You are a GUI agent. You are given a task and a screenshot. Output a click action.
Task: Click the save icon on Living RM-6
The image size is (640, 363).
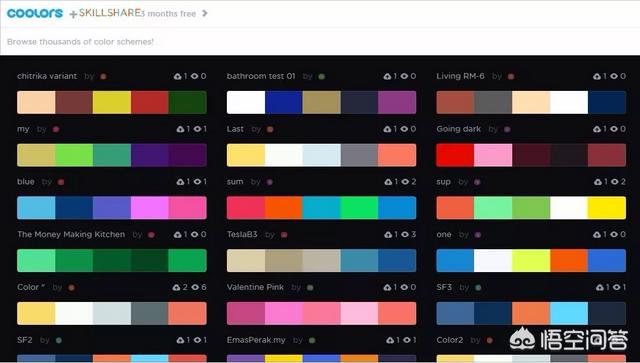597,76
